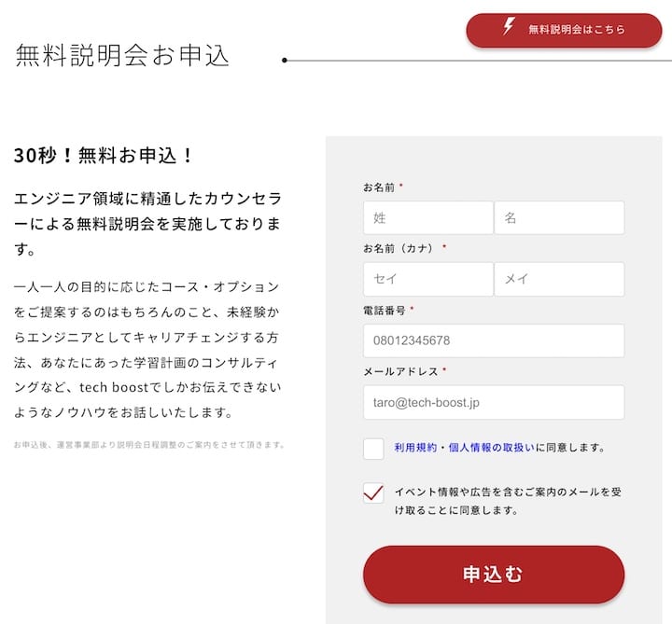Click the 30秒！無料お申込！ heading
Viewport: 672px width, 624px height.
pos(104,155)
